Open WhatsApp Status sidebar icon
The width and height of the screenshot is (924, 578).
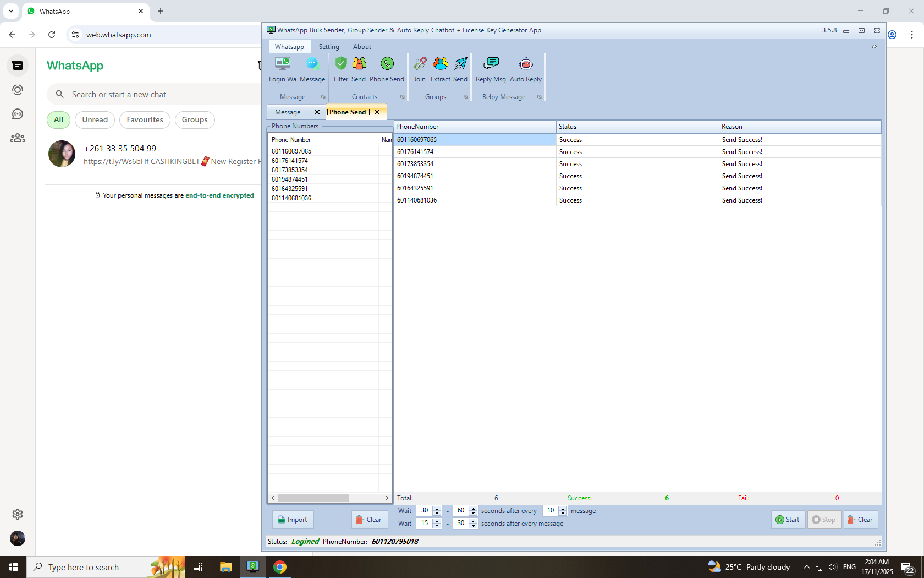click(x=18, y=90)
